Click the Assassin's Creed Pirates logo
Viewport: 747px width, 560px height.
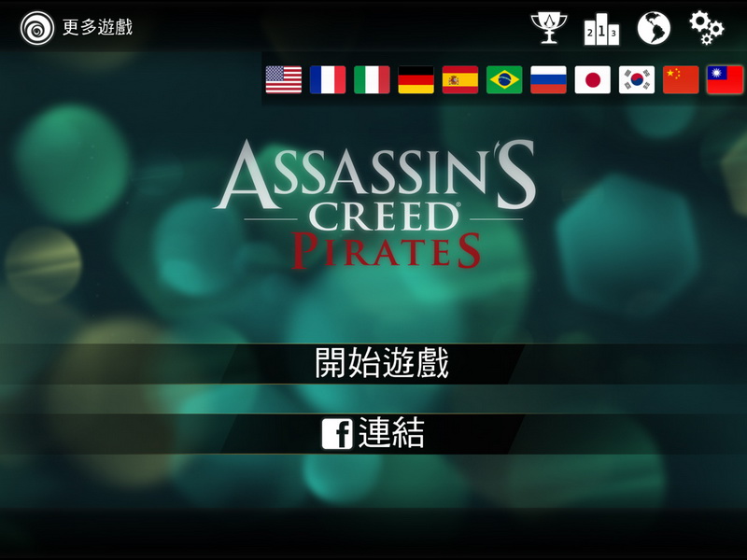pos(374,203)
